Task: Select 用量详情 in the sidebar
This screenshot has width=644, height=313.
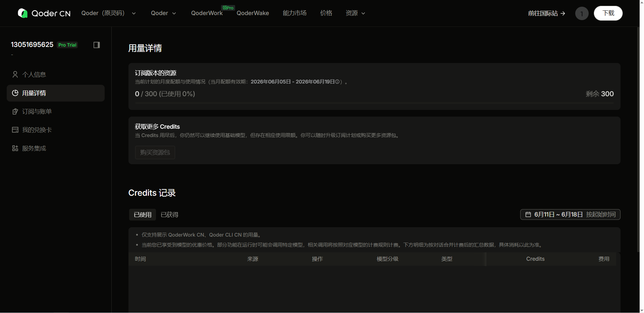Action: pyautogui.click(x=56, y=93)
